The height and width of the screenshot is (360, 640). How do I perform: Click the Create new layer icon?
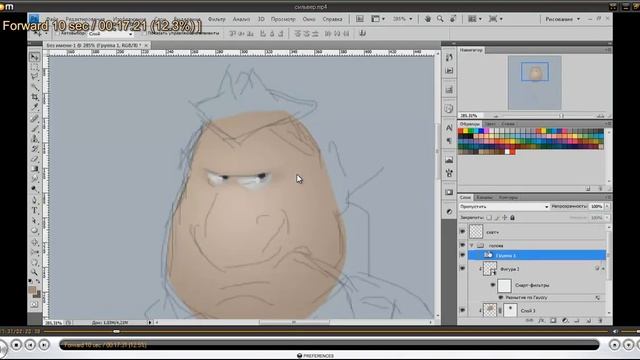coord(589,321)
